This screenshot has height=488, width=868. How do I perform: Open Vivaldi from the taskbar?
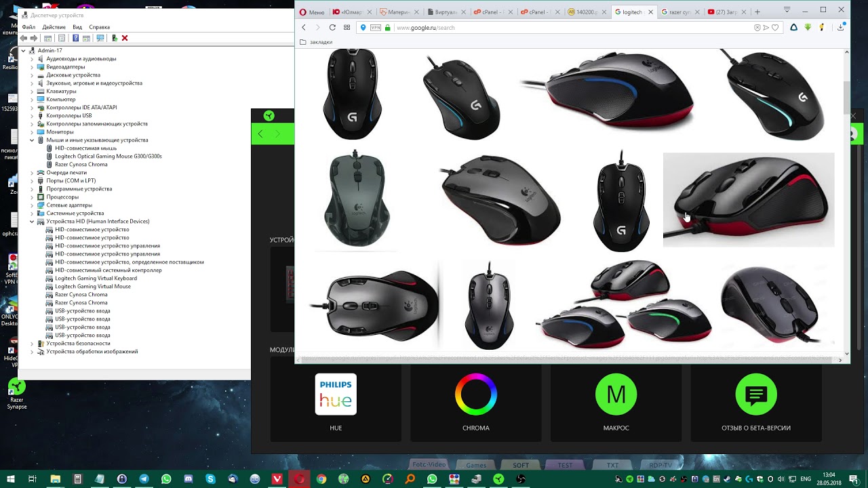point(277,479)
